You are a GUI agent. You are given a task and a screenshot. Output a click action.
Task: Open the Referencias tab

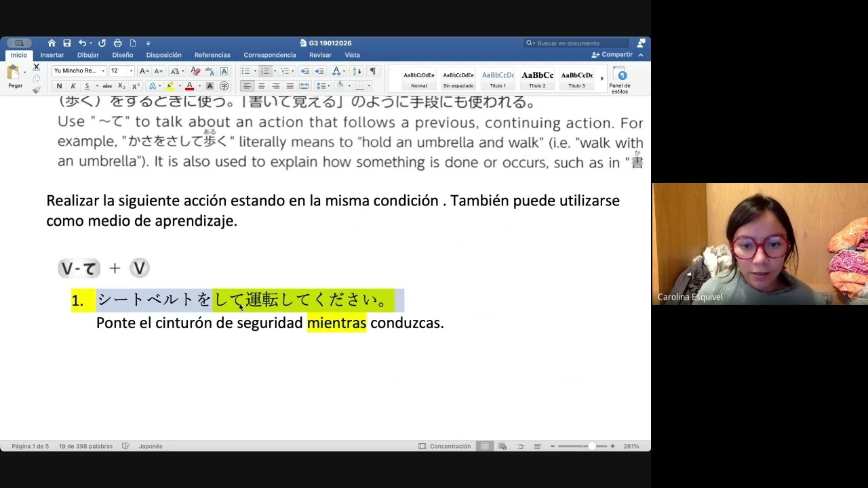tap(212, 55)
